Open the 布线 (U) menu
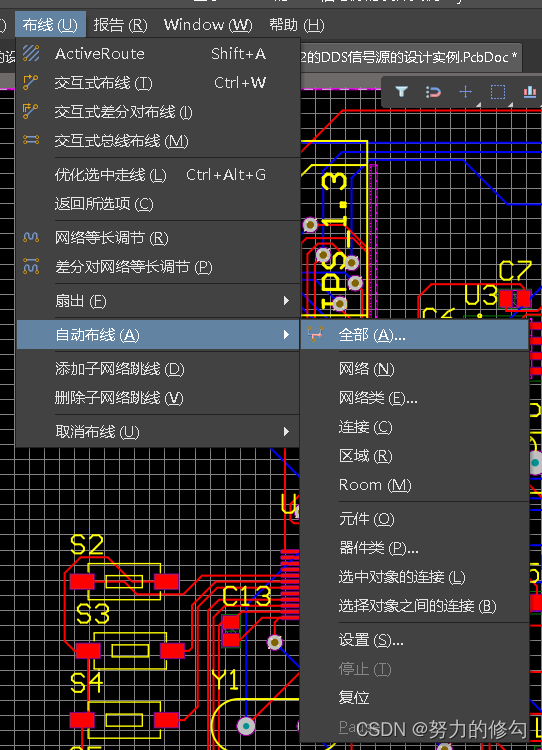542x750 pixels. pyautogui.click(x=50, y=24)
